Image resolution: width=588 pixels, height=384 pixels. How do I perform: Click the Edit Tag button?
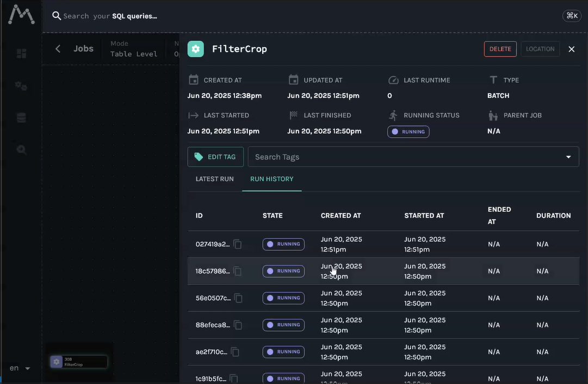(215, 157)
